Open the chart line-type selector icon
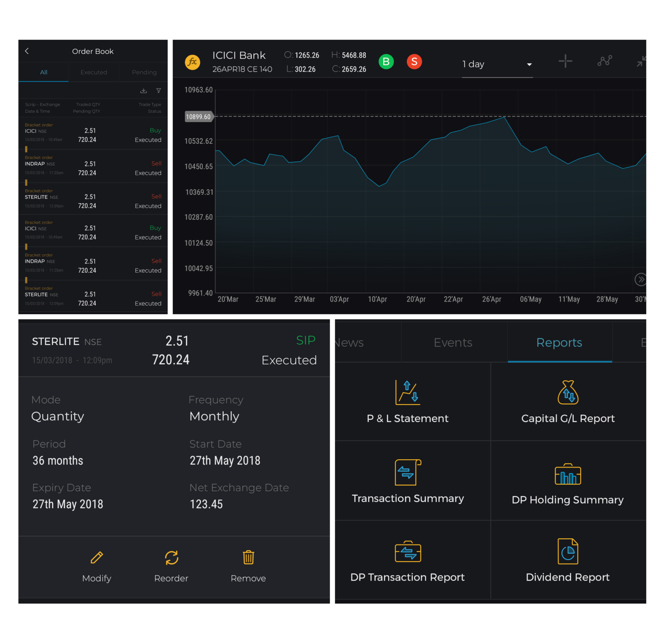The width and height of the screenshot is (664, 644). [605, 61]
